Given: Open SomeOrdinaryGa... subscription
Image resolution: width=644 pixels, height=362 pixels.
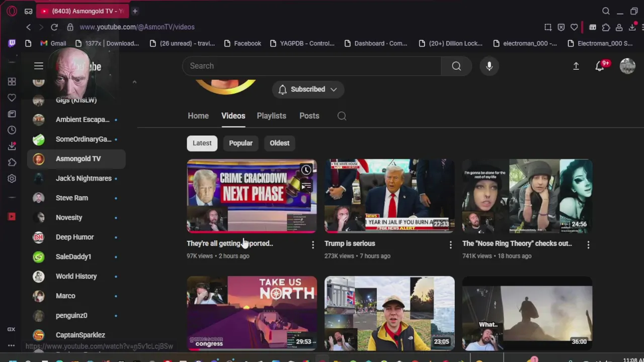Looking at the screenshot, I should click(76, 139).
